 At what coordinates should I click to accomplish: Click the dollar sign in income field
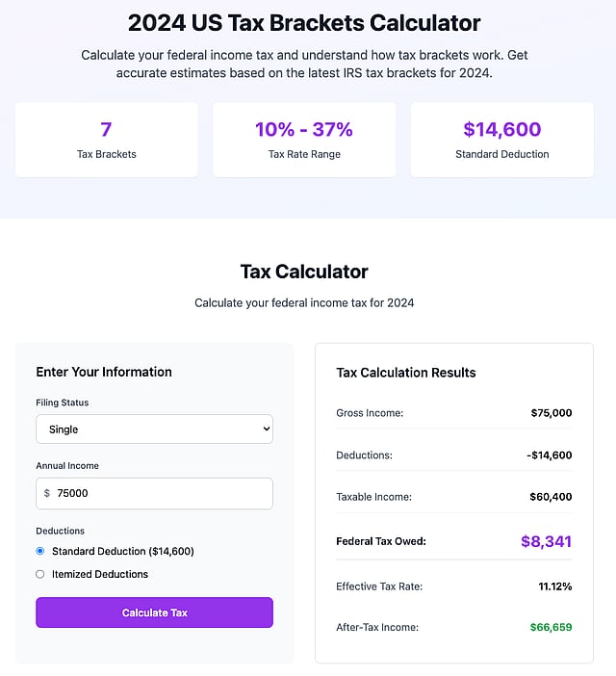[47, 493]
